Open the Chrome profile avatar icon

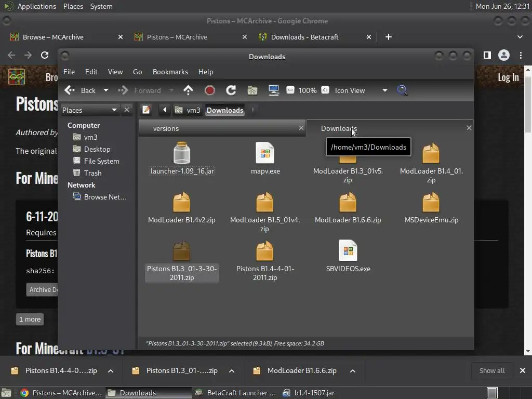click(504, 55)
